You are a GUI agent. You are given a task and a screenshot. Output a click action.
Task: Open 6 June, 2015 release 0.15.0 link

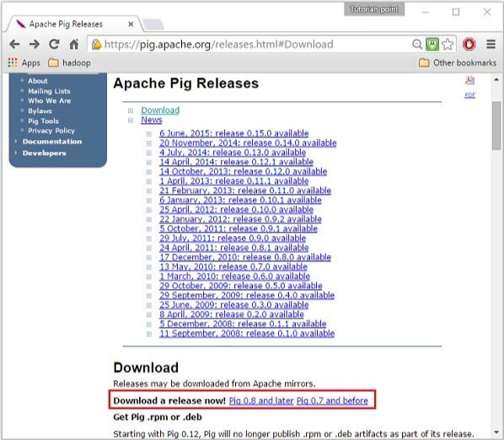[x=234, y=133]
